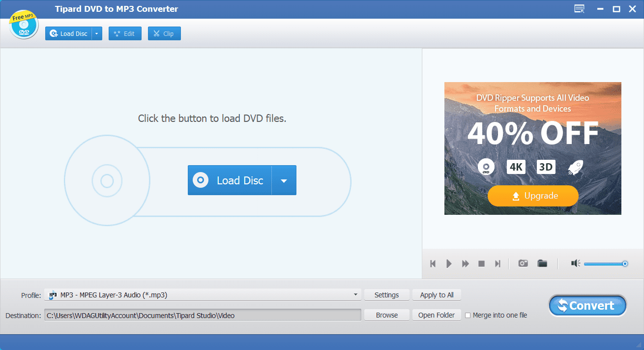Click Open Folder button
Image resolution: width=644 pixels, height=350 pixels.
point(437,315)
